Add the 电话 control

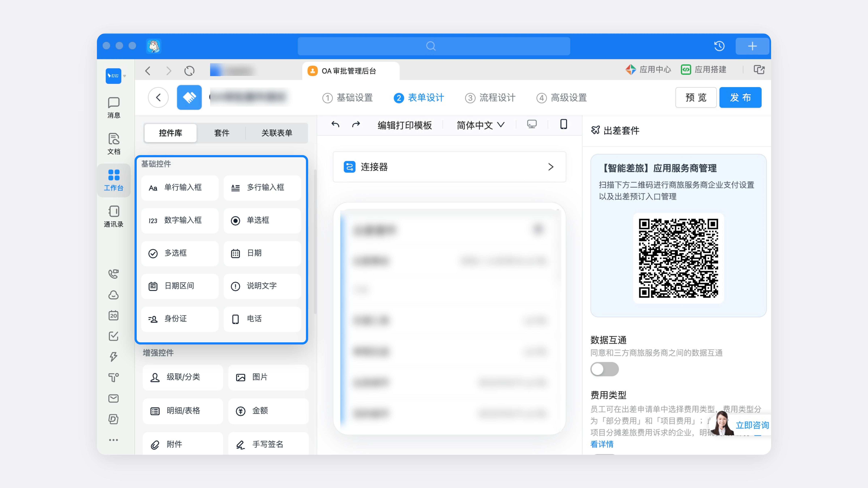click(x=262, y=319)
